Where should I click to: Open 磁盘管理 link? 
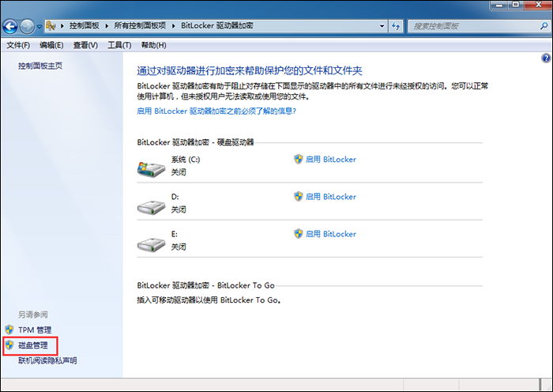click(33, 345)
